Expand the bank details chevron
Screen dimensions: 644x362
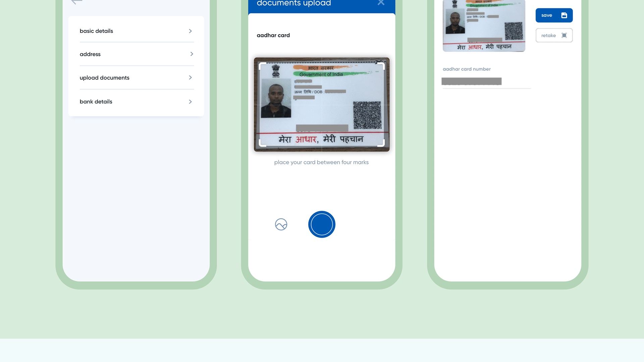tap(190, 102)
